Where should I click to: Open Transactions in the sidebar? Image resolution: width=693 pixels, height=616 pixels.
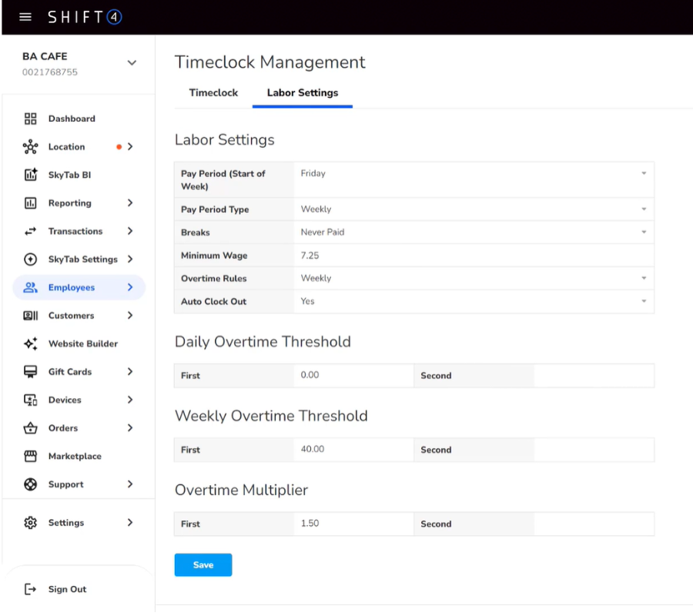[x=75, y=231]
